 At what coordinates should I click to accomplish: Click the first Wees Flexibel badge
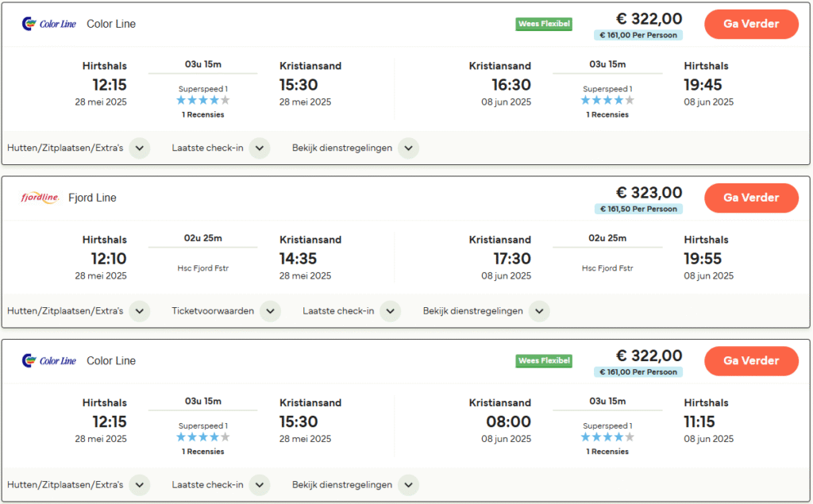(544, 24)
